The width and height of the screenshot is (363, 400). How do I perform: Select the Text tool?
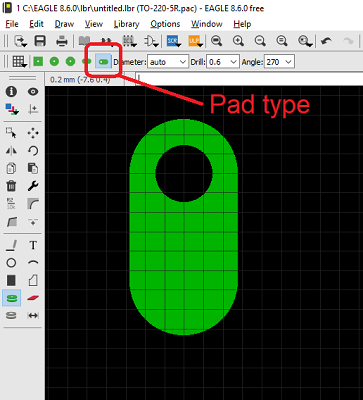33,245
